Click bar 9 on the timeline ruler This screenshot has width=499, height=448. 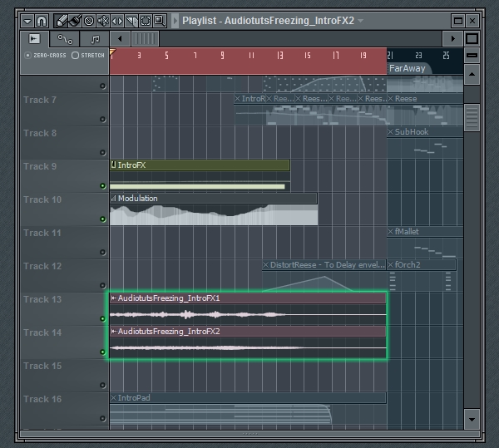pyautogui.click(x=222, y=56)
